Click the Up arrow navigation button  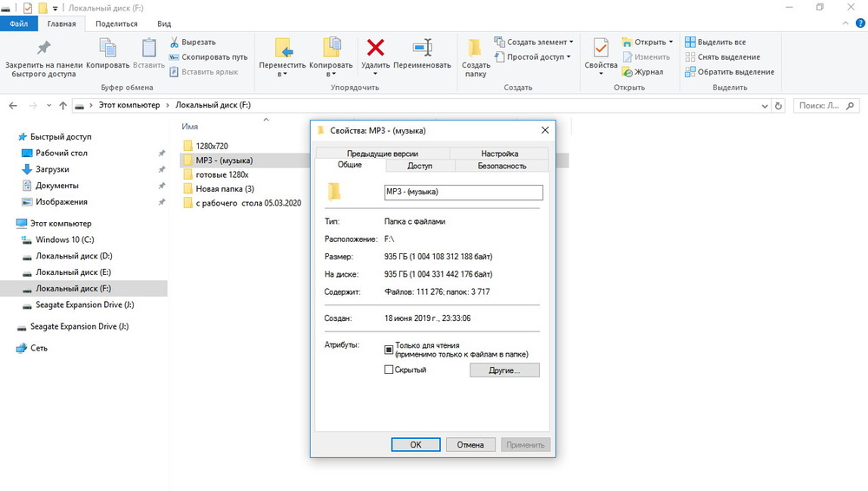62,105
